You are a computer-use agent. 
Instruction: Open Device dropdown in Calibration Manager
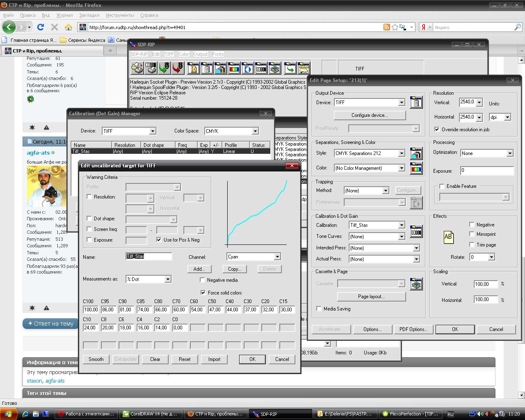click(153, 131)
